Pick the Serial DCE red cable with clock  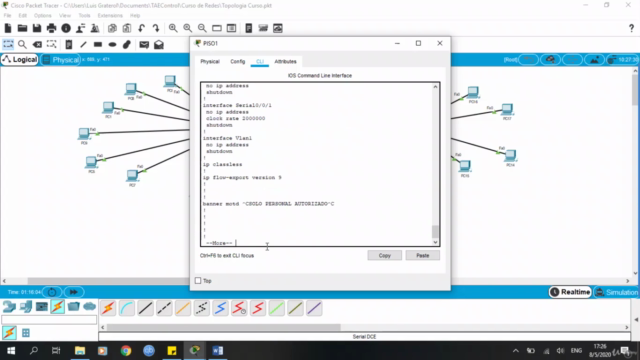239,308
